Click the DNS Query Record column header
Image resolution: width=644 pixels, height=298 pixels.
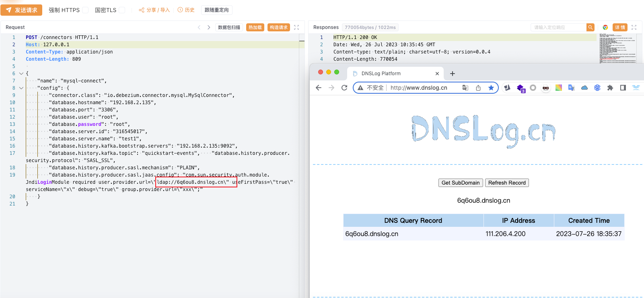[x=413, y=220]
